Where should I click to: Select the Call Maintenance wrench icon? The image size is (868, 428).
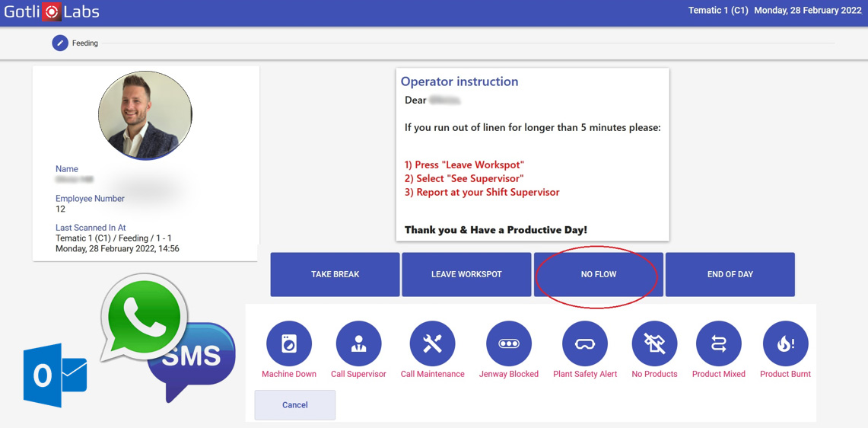pyautogui.click(x=432, y=343)
